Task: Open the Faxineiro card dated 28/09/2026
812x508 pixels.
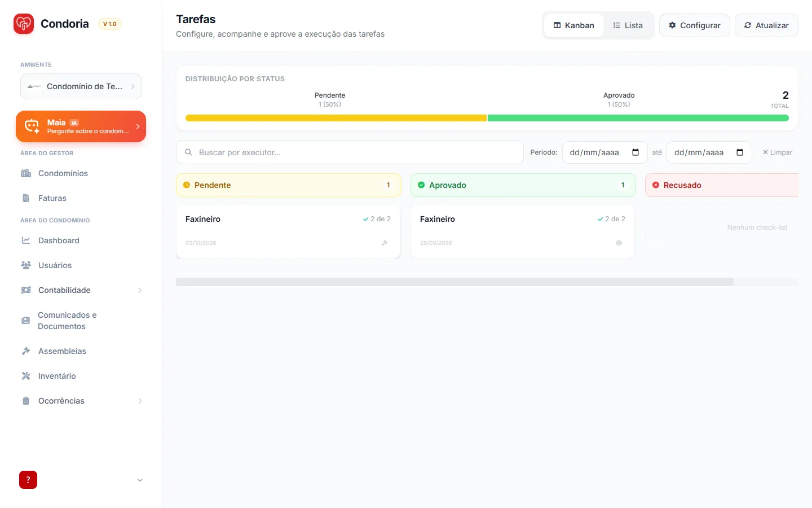Action: (x=523, y=231)
